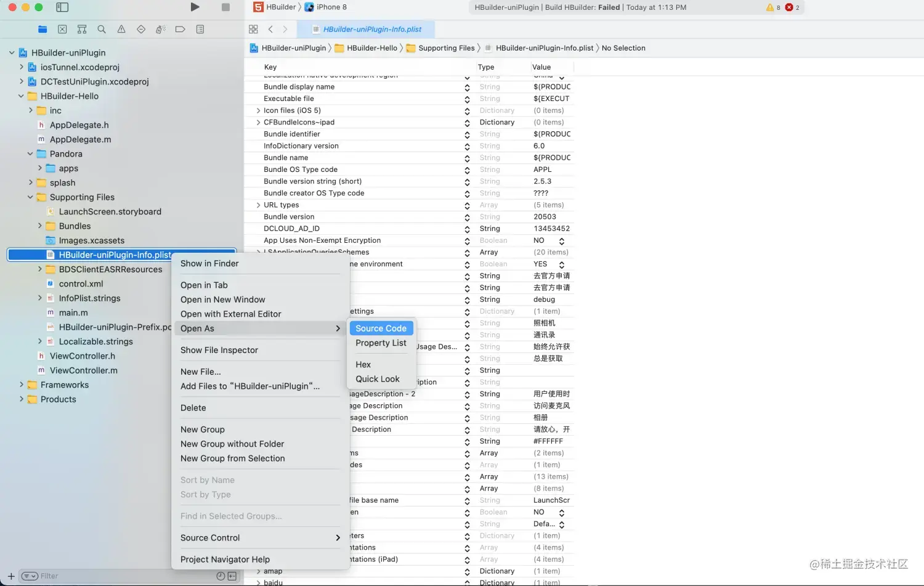Click the DCLOUD_AD_ID value 13453452
The width and height of the screenshot is (924, 586).
point(551,229)
